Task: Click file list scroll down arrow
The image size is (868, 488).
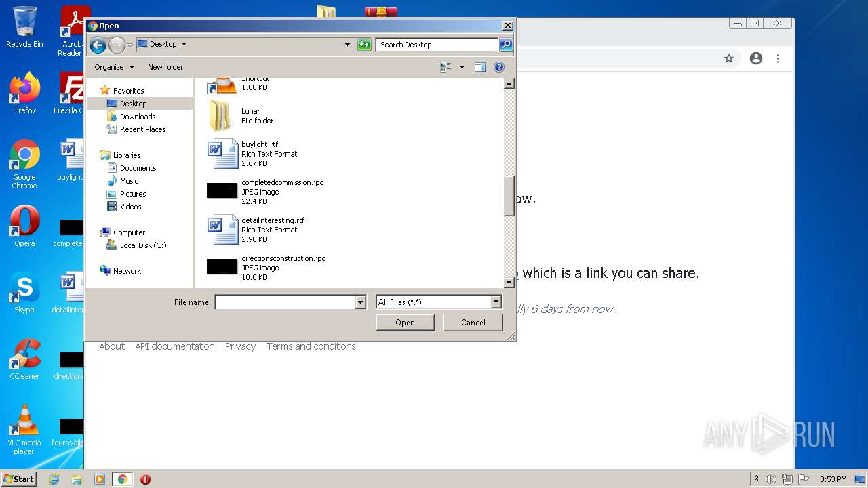Action: coord(509,283)
